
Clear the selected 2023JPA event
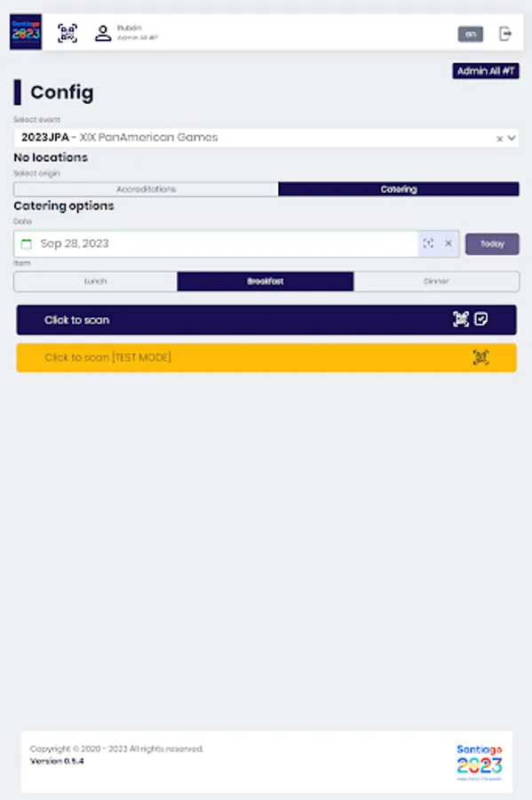(498, 138)
